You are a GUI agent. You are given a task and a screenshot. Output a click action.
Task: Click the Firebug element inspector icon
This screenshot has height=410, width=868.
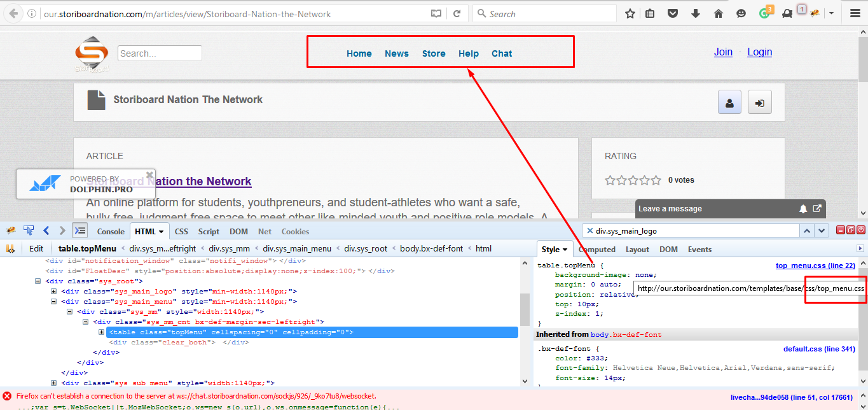tap(29, 230)
